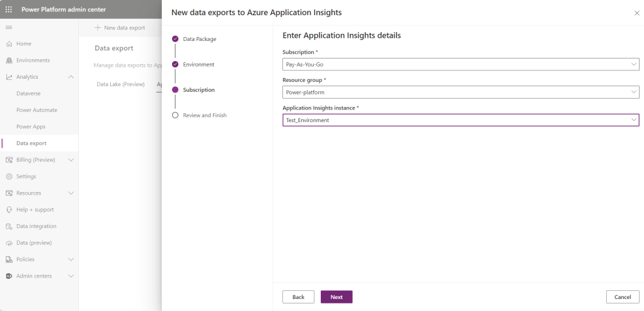
Task: Open the Subscription dropdown
Action: (x=461, y=64)
